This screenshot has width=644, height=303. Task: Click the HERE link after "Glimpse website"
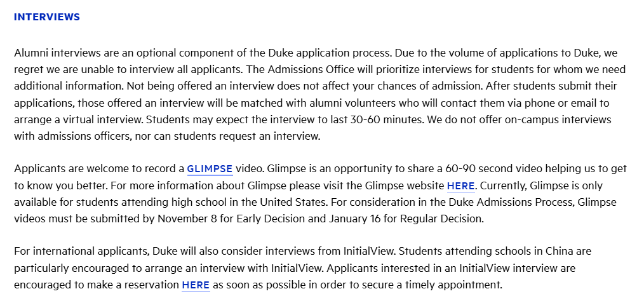pos(461,185)
